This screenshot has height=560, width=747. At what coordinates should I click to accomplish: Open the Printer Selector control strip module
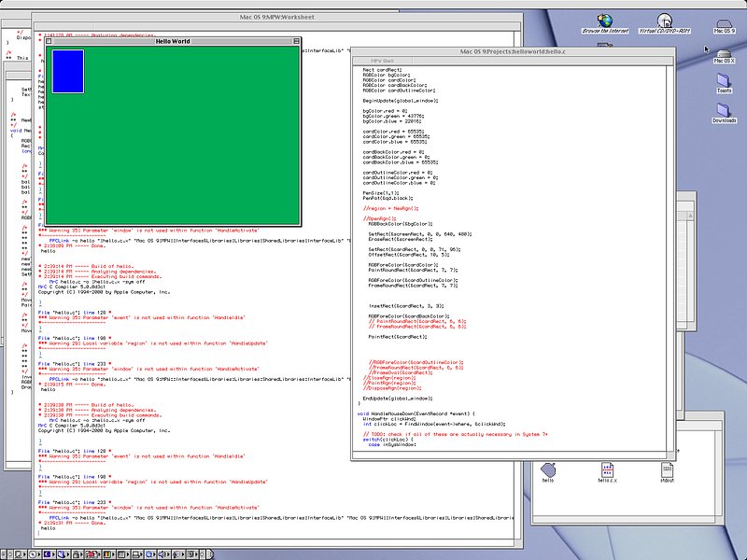tap(136, 554)
